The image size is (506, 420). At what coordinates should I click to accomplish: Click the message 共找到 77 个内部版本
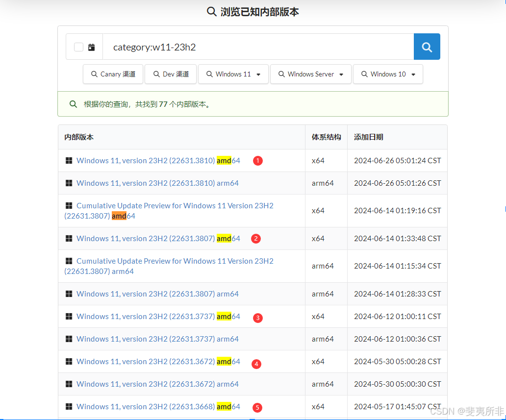pyautogui.click(x=173, y=104)
